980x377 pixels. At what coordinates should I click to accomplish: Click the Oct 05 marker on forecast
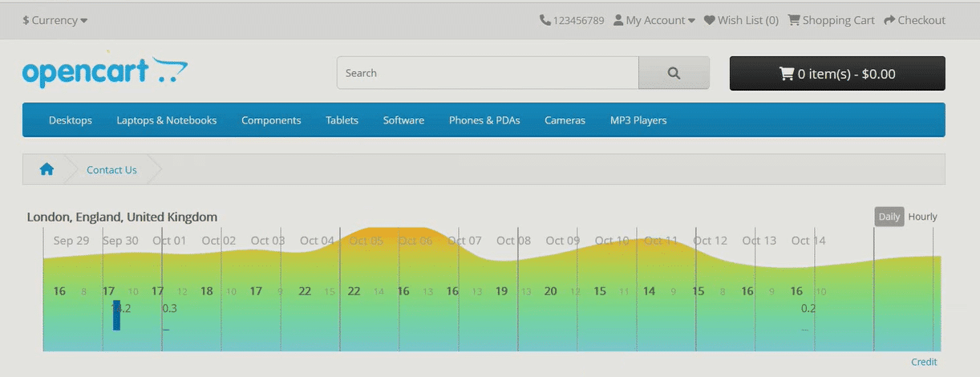pos(366,241)
